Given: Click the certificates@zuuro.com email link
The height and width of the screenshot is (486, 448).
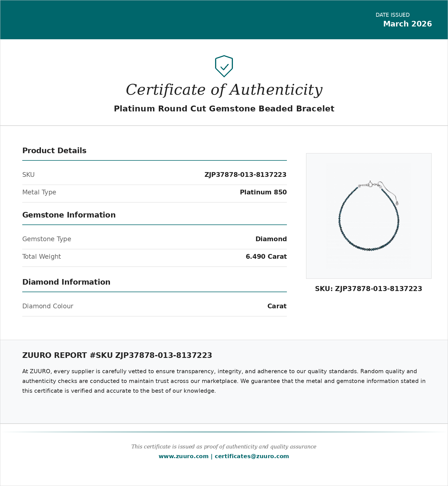Looking at the screenshot, I should click(251, 456).
